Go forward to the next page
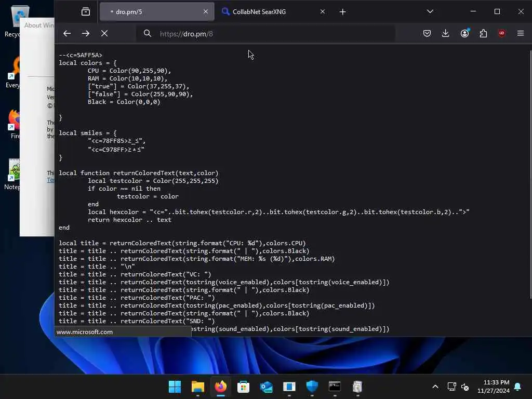 (x=86, y=33)
